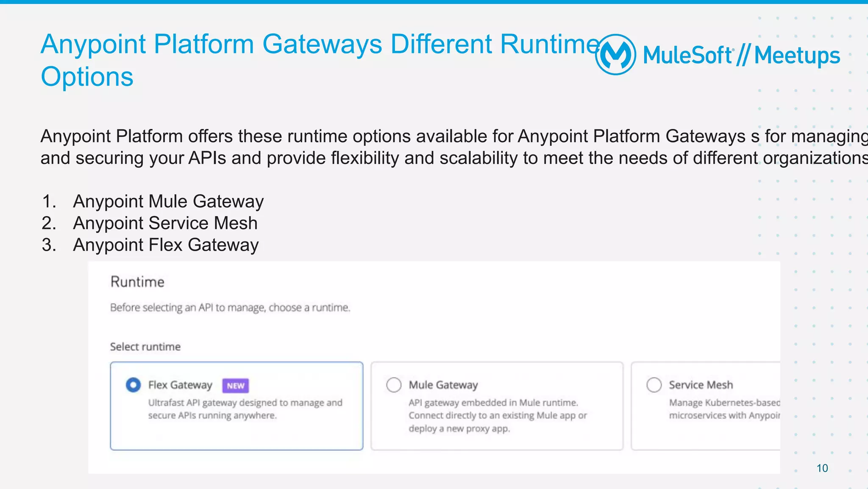
Task: Select the Flex Gateway radio button
Action: (x=133, y=385)
